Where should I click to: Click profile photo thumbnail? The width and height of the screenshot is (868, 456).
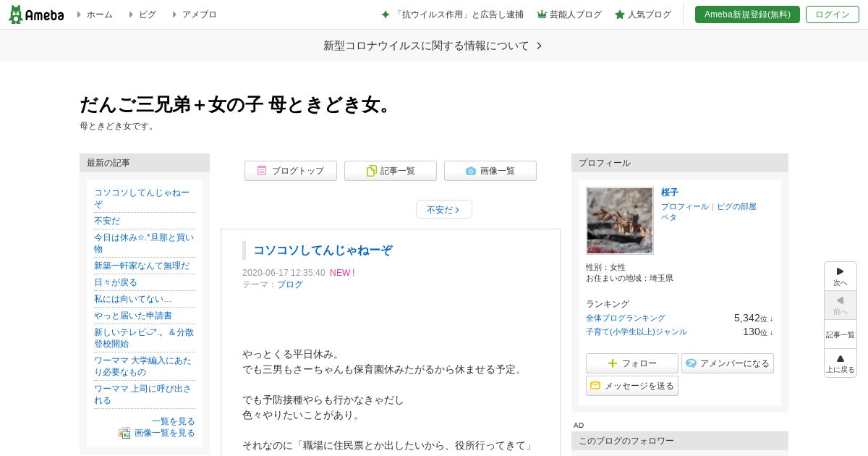620,221
